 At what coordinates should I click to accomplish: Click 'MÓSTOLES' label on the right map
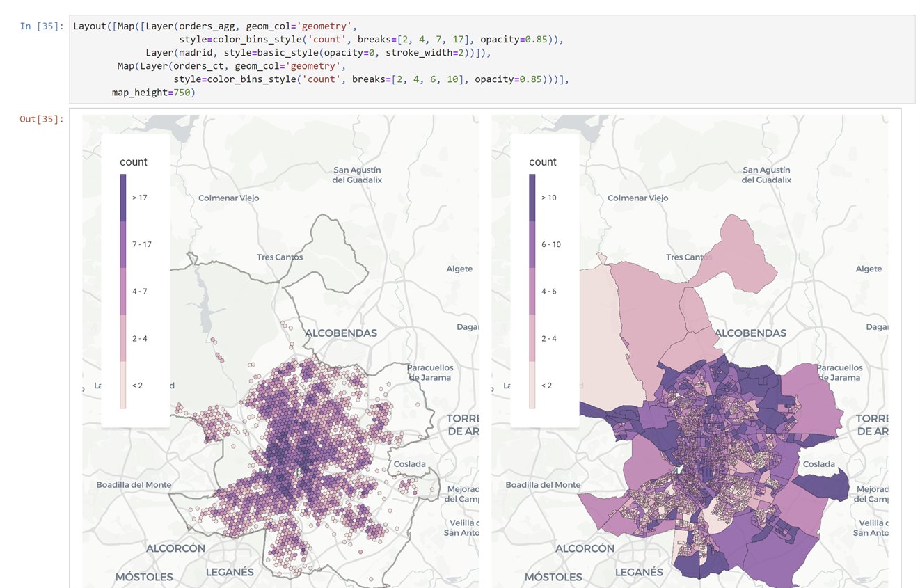[553, 577]
